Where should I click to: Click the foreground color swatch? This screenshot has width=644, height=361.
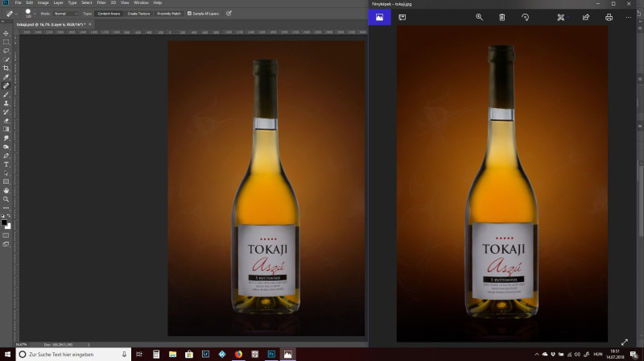pos(5,222)
